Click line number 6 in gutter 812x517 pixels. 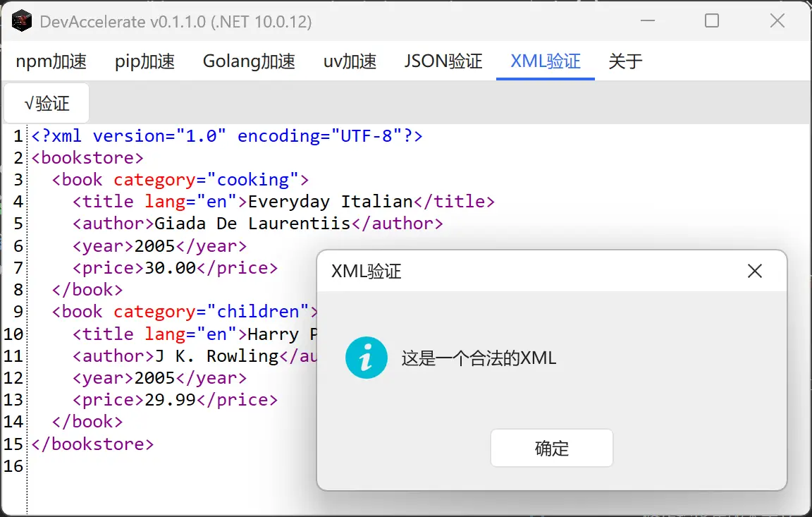tap(18, 245)
